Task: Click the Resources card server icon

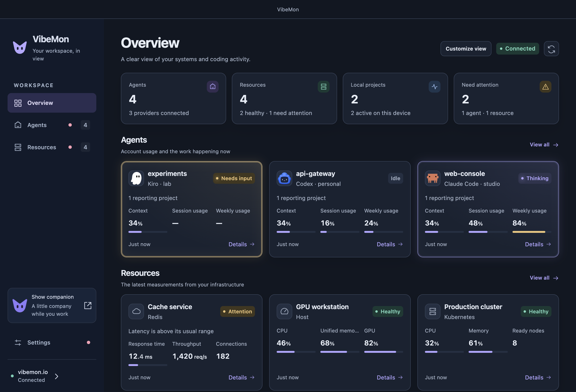Action: click(x=323, y=86)
